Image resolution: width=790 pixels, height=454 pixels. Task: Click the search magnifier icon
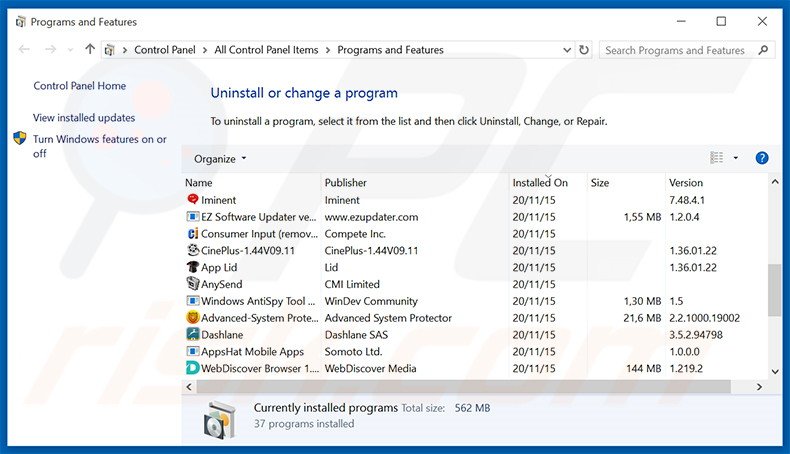[x=763, y=50]
